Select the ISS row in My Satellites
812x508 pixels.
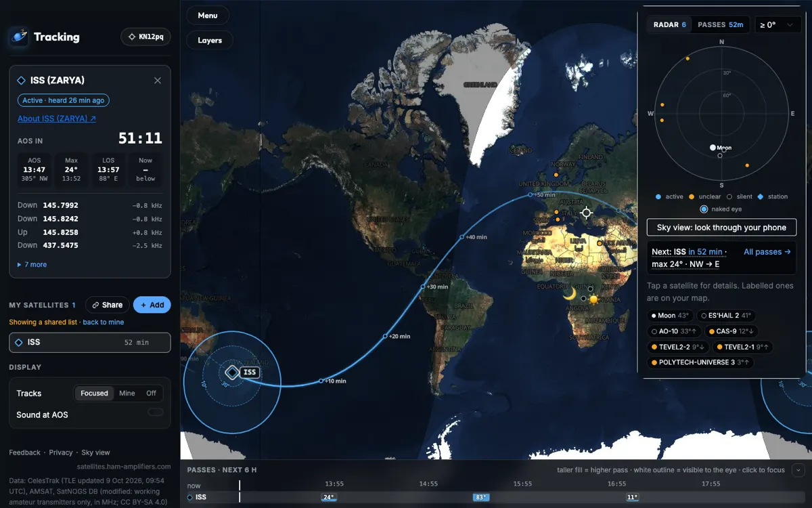click(90, 343)
